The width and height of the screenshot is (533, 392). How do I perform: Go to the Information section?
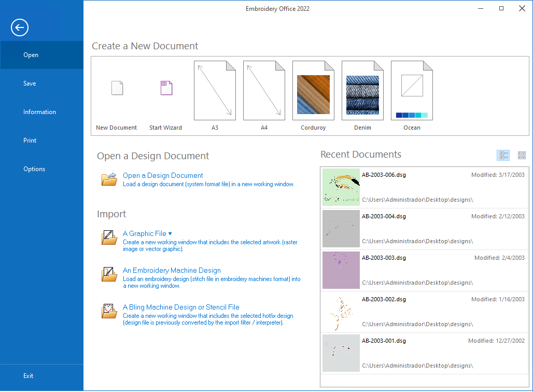coord(39,112)
